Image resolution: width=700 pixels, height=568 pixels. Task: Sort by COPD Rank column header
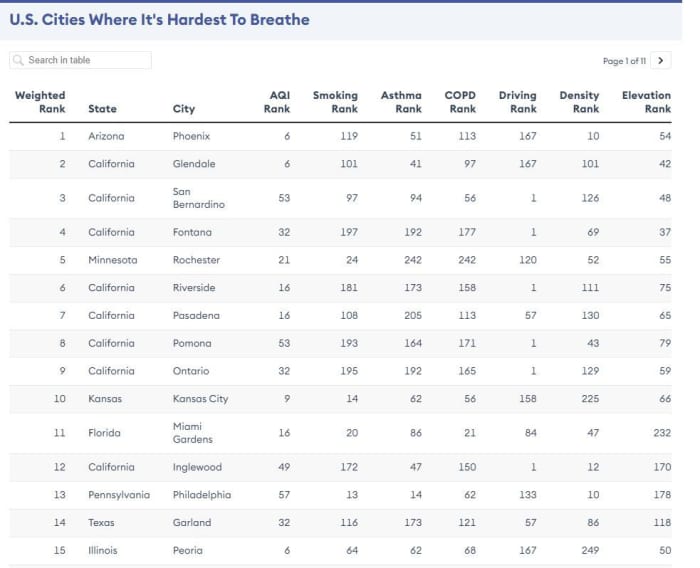point(460,102)
